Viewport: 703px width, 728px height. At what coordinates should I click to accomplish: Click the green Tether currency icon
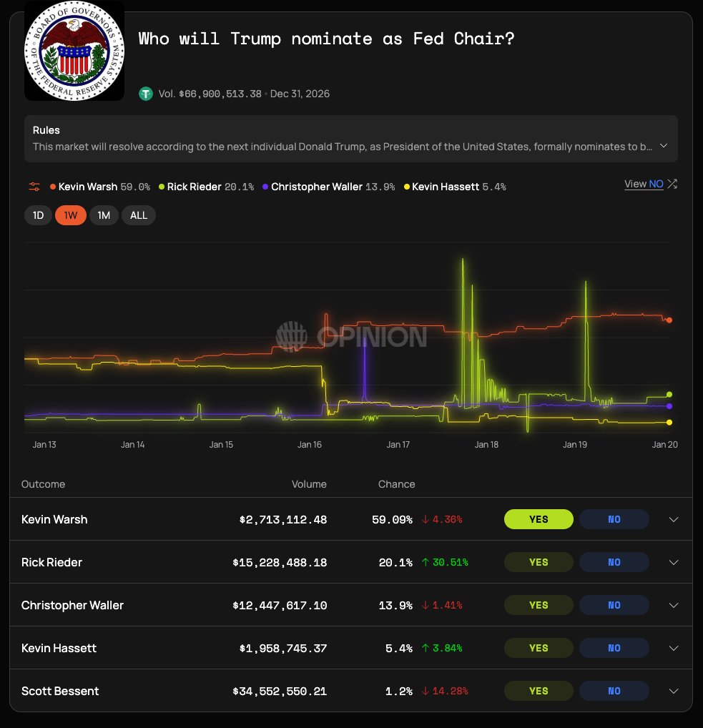click(146, 94)
